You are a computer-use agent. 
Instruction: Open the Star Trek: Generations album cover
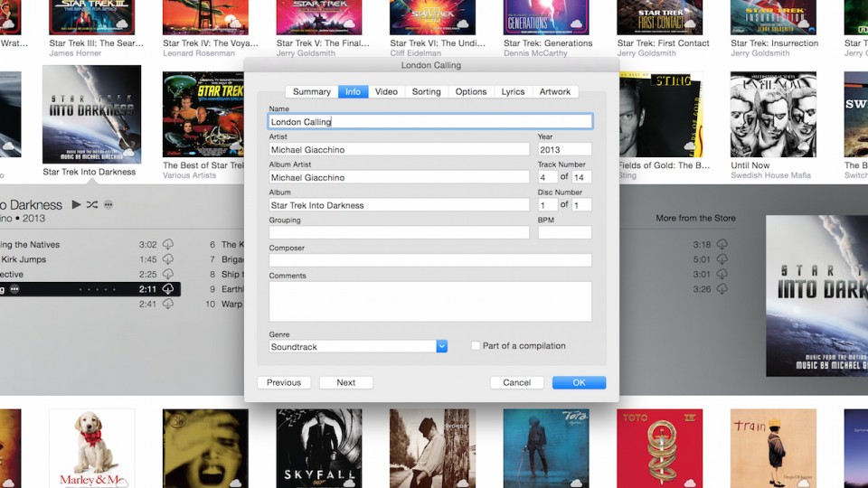(546, 17)
